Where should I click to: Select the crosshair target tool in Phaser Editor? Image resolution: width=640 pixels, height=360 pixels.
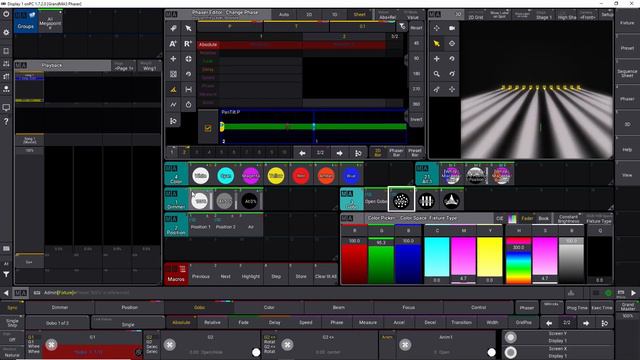pos(188,59)
